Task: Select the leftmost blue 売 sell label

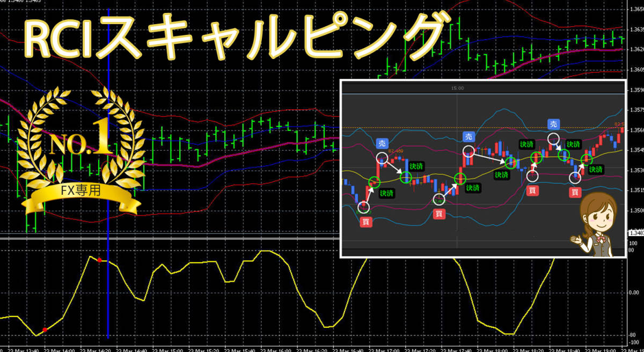Action: (382, 144)
